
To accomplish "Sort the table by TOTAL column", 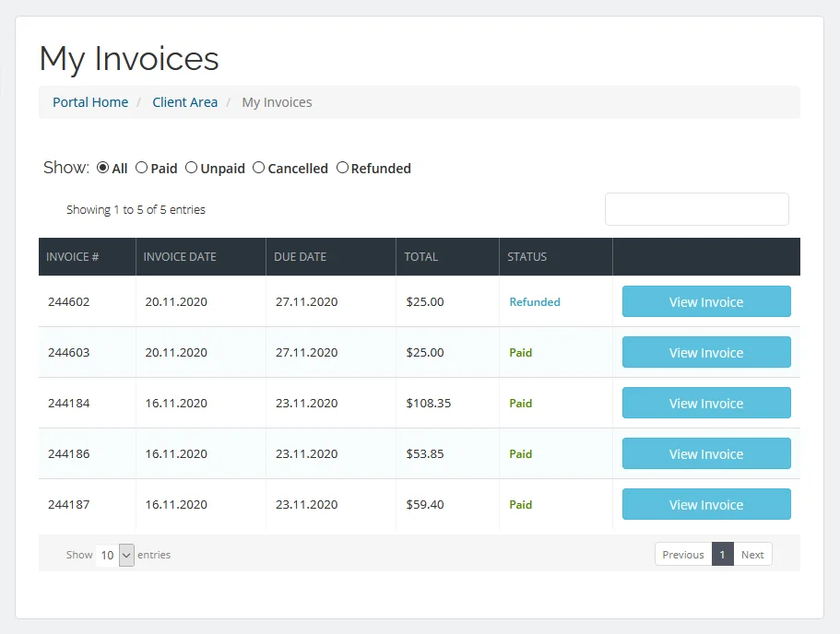I will coord(421,256).
